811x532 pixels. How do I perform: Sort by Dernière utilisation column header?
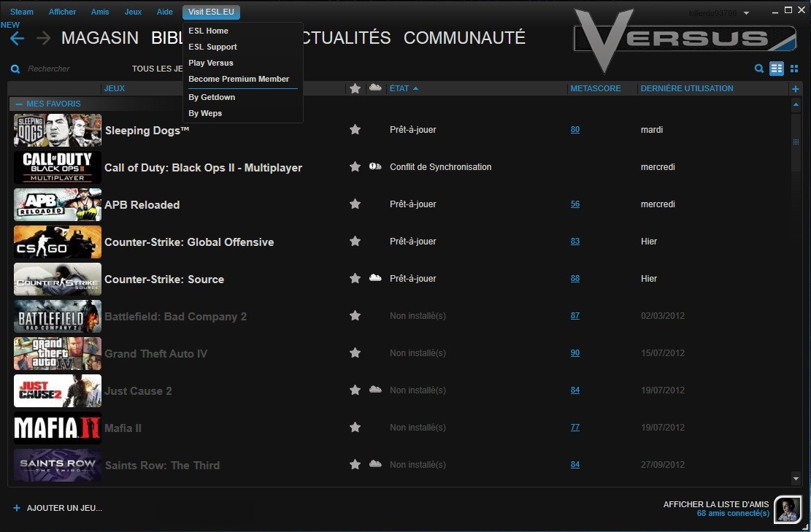(x=687, y=88)
